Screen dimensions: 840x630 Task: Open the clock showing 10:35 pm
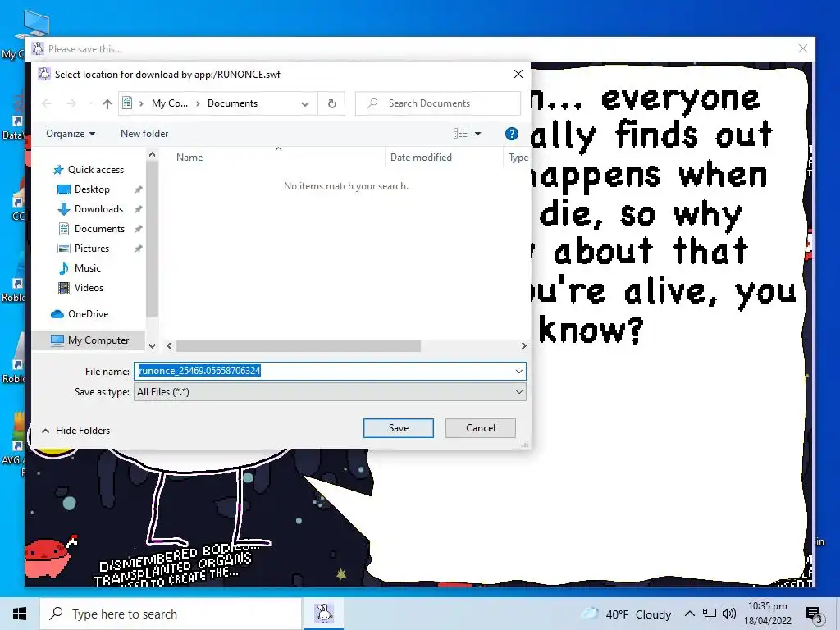[768, 614]
